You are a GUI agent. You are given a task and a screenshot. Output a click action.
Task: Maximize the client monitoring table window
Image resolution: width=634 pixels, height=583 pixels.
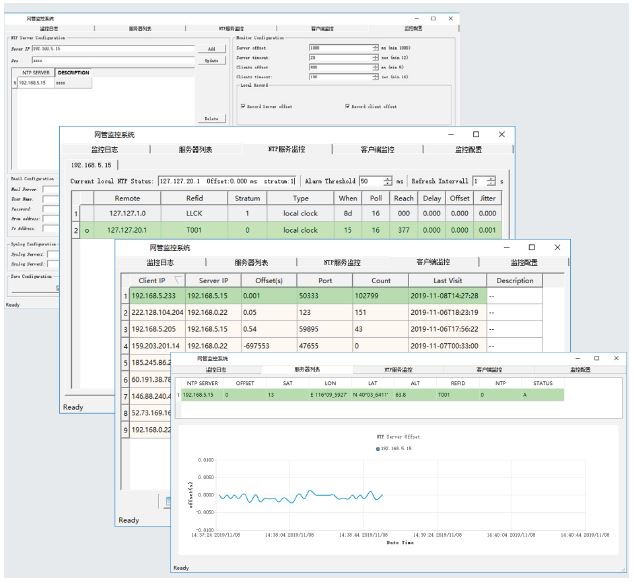[x=531, y=247]
